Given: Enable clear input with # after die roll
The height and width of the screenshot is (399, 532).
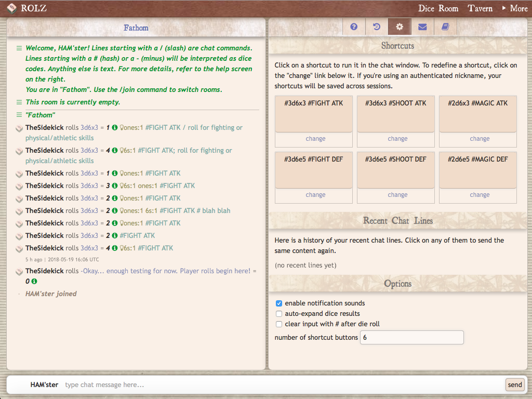Looking at the screenshot, I should (278, 324).
